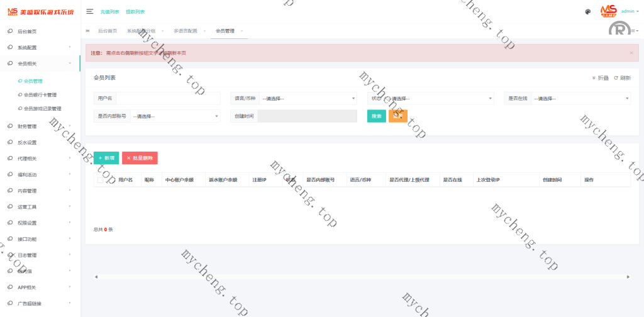Open the 语言/币种 dropdown
The width and height of the screenshot is (644, 317).
[x=308, y=98]
